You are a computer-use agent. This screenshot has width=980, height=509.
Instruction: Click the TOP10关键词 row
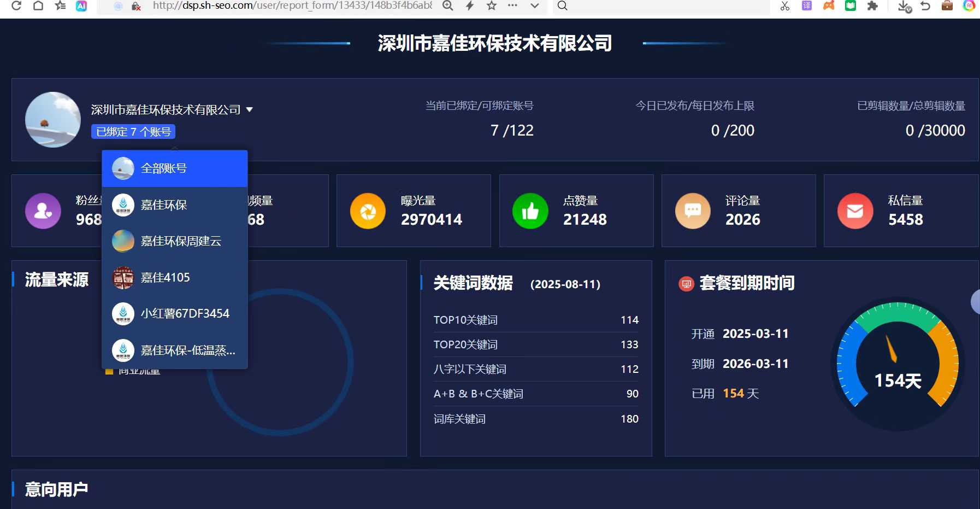pos(536,320)
